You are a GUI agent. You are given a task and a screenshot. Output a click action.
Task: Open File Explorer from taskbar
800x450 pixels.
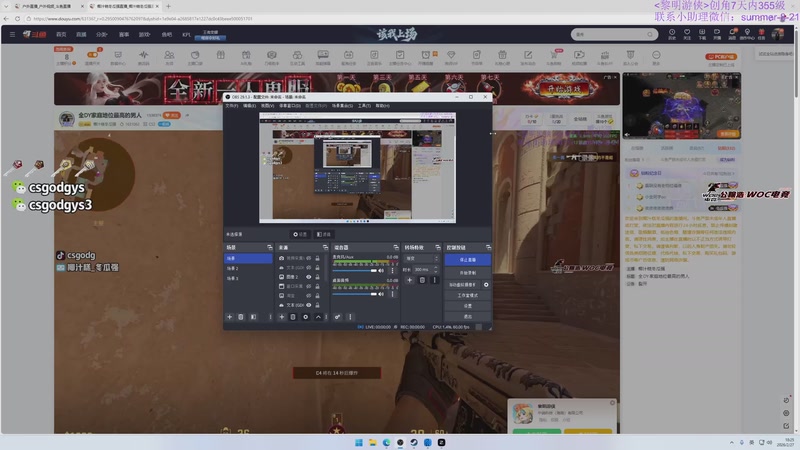pos(372,442)
